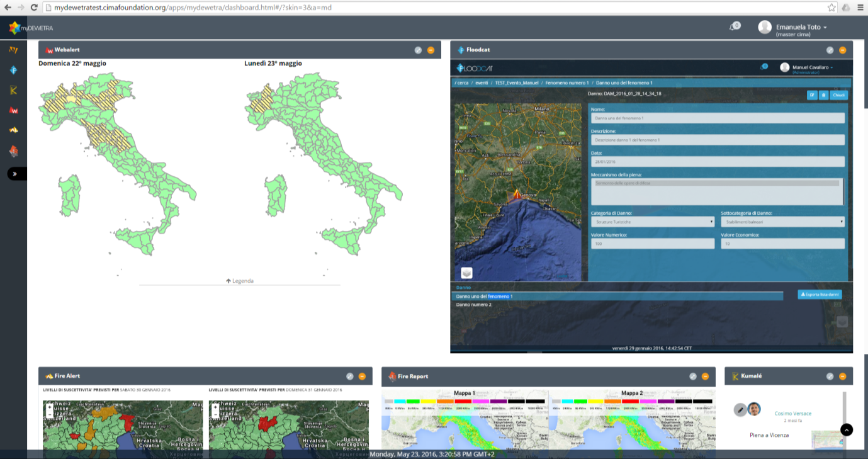Open the Fire Report sidebar icon
The height and width of the screenshot is (459, 868).
tap(13, 151)
